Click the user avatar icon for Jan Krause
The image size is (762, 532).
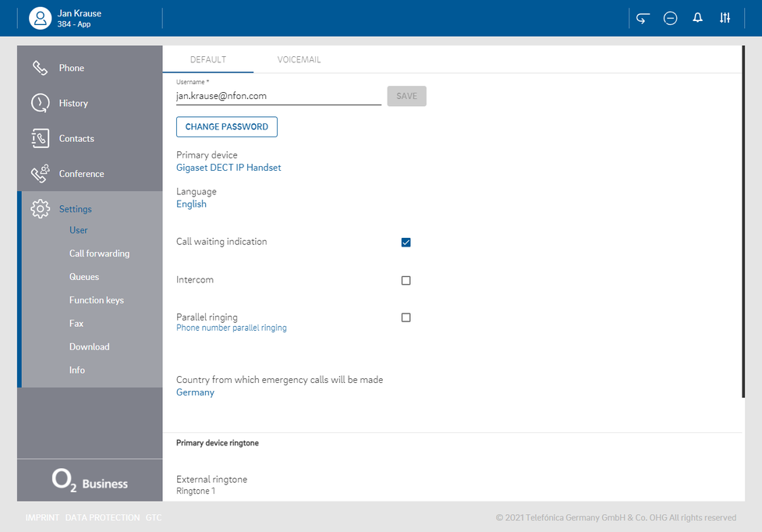point(41,19)
